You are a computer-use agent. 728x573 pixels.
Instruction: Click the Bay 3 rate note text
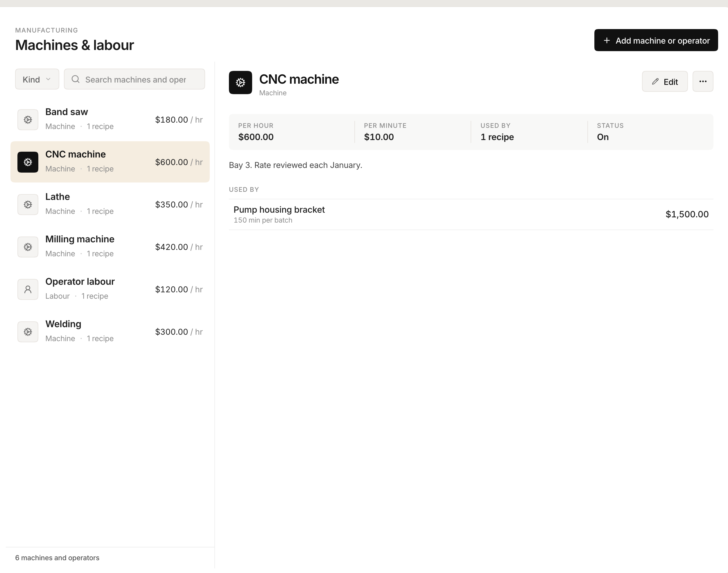295,165
